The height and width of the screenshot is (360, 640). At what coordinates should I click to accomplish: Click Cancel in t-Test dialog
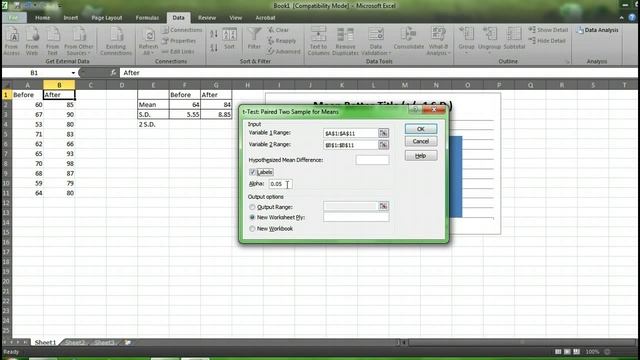(421, 141)
